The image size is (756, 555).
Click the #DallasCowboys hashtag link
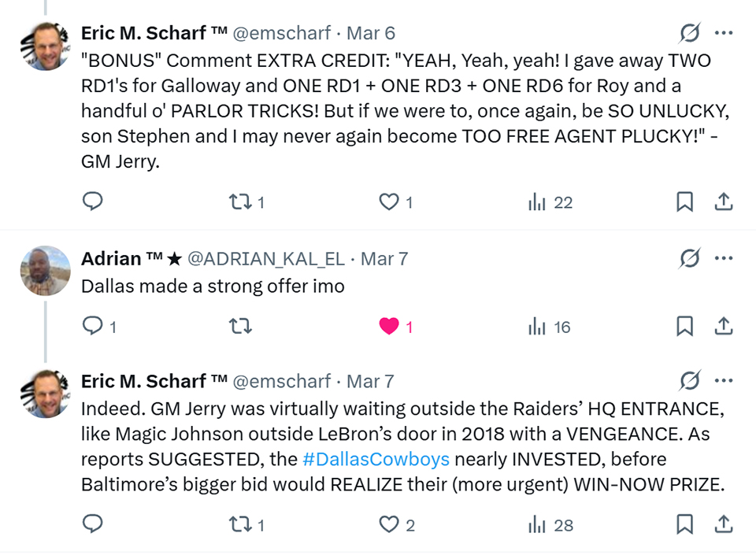(376, 459)
